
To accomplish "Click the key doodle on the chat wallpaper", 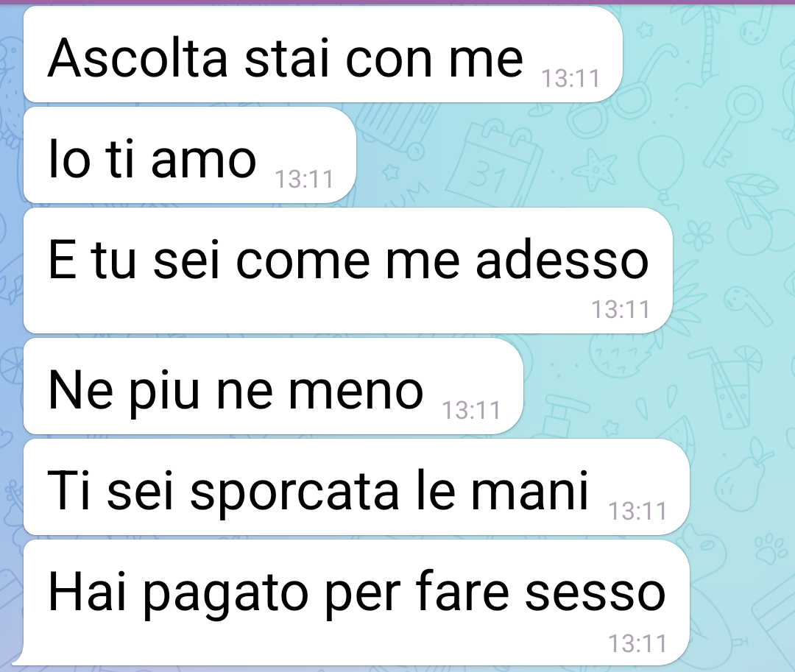I will click(732, 127).
